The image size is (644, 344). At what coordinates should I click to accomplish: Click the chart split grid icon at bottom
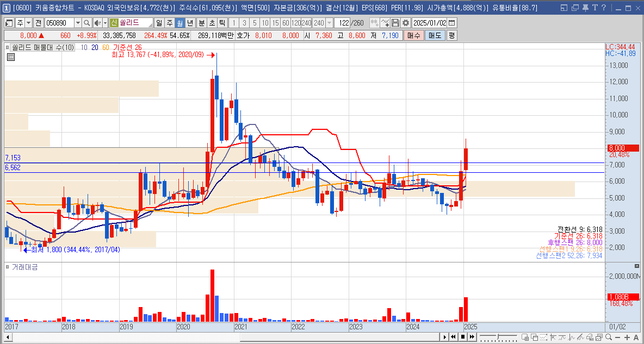coord(525,337)
